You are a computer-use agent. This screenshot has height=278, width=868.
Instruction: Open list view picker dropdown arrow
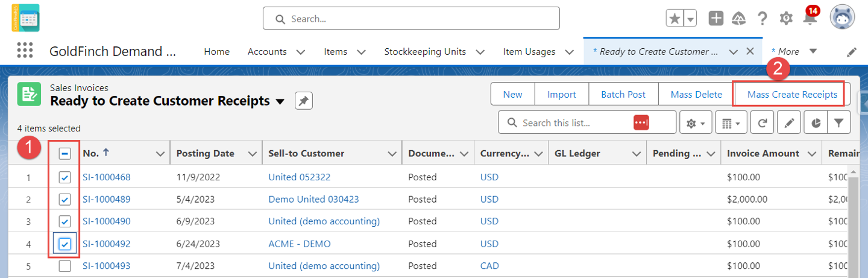click(x=280, y=101)
